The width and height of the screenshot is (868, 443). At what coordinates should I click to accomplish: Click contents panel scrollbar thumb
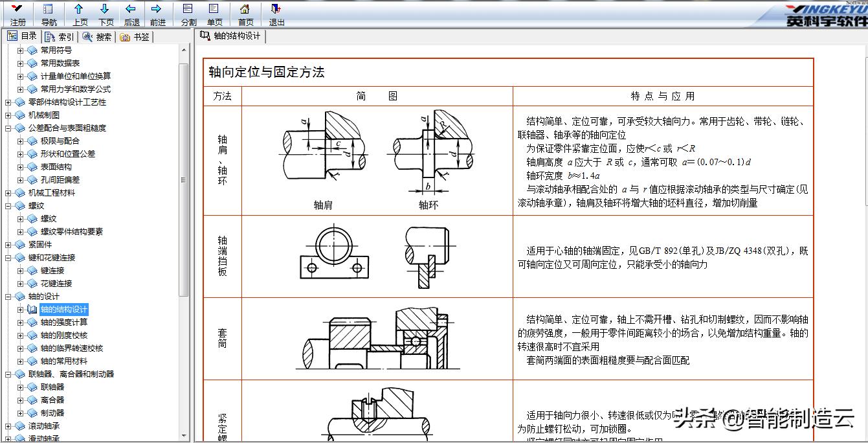184,179
